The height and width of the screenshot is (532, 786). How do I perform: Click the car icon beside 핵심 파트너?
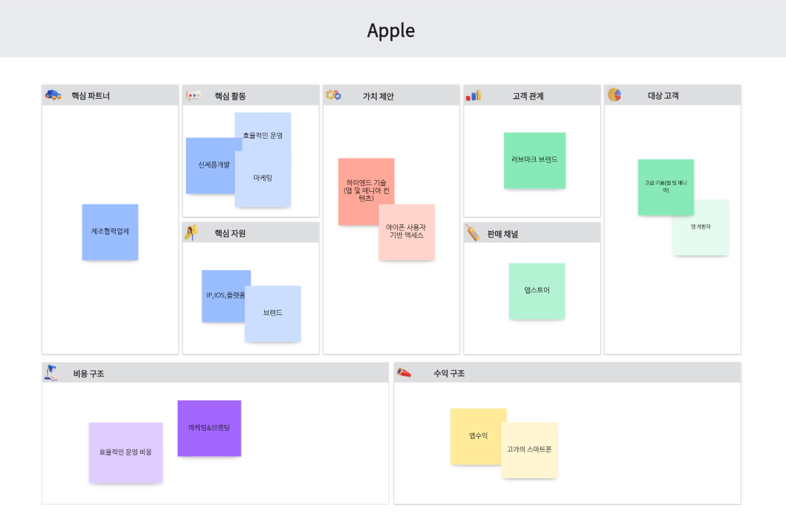pos(53,94)
